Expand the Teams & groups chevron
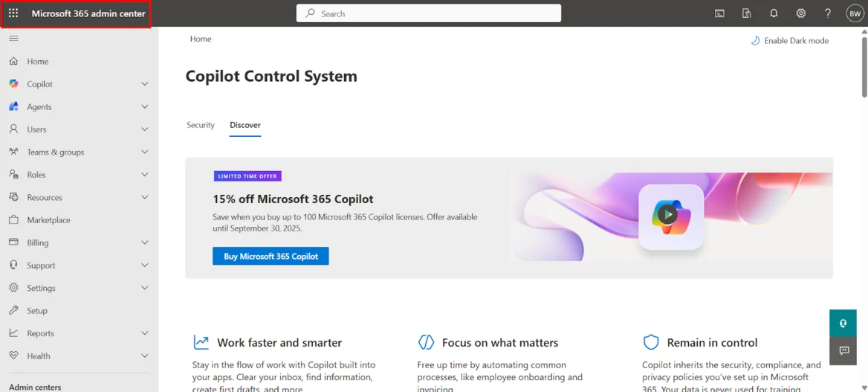The image size is (868, 392). tap(145, 152)
